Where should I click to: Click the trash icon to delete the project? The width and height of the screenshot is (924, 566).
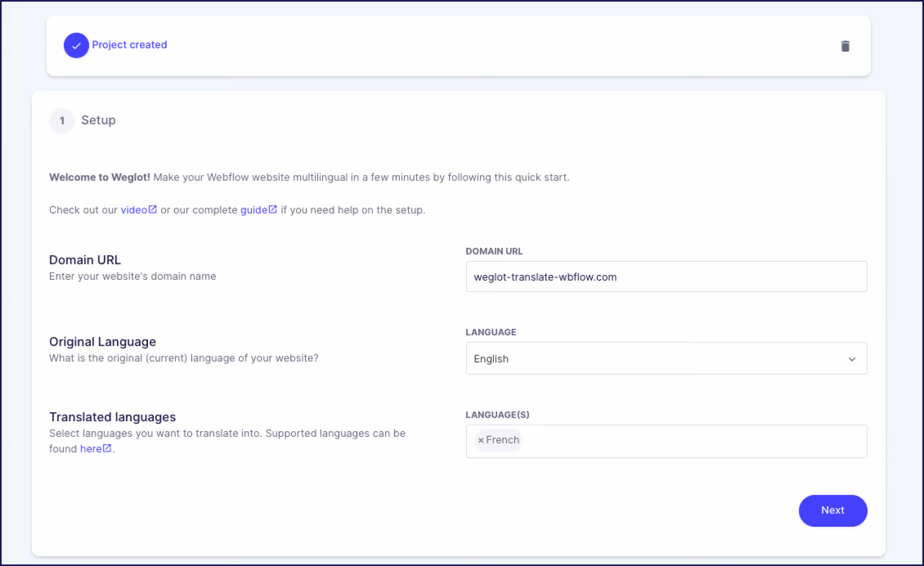[845, 46]
